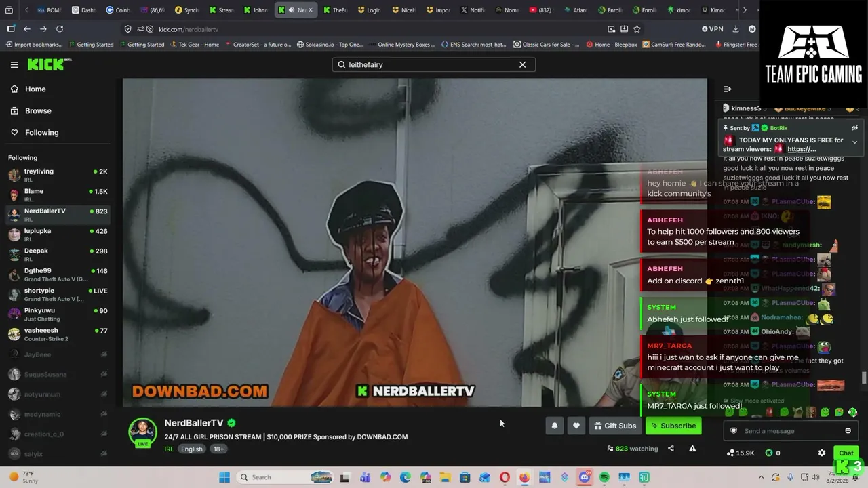Screen dimensions: 868x488
Task: Share the stream via share icon
Action: (671, 448)
